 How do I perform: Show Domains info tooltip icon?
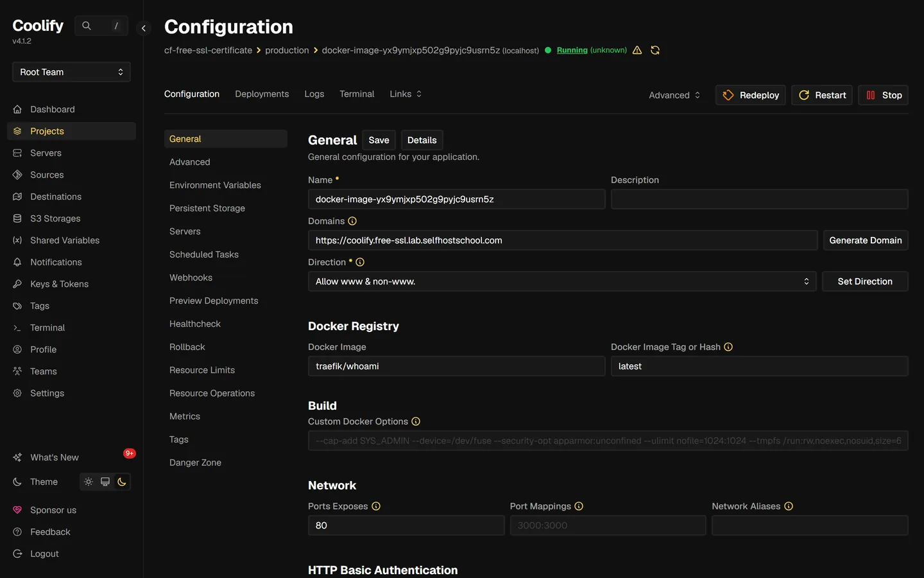[352, 221]
